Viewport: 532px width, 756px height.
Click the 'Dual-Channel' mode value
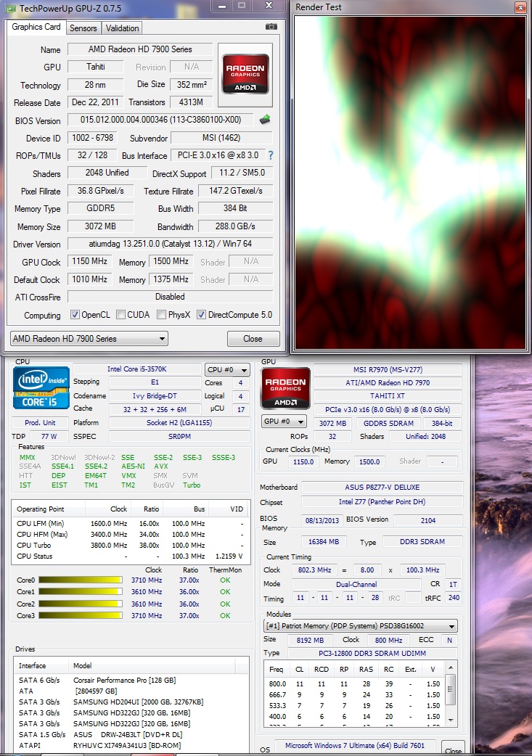356,584
